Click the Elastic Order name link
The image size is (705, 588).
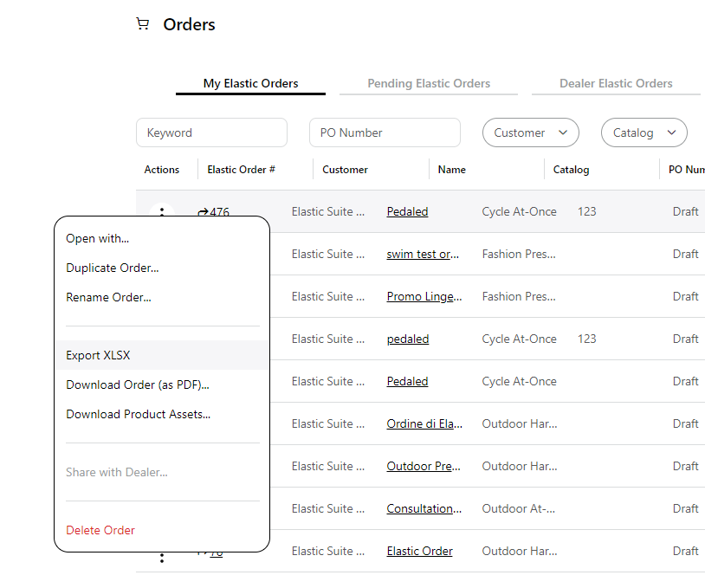(x=419, y=551)
